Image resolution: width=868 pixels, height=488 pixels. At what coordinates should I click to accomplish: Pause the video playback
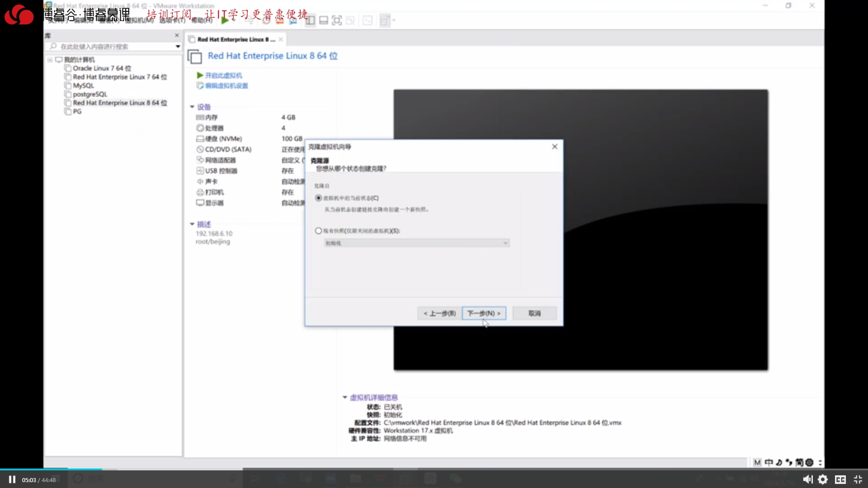(12, 479)
